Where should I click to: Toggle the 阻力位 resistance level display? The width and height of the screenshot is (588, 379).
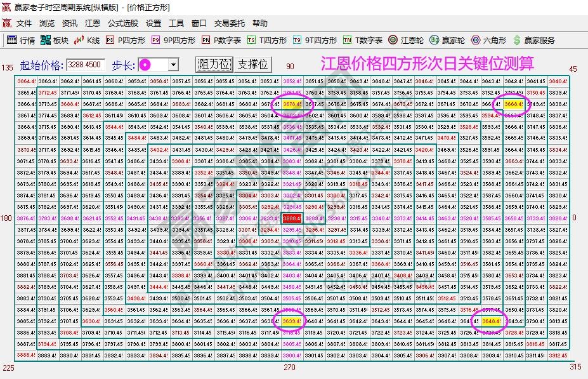click(x=214, y=63)
